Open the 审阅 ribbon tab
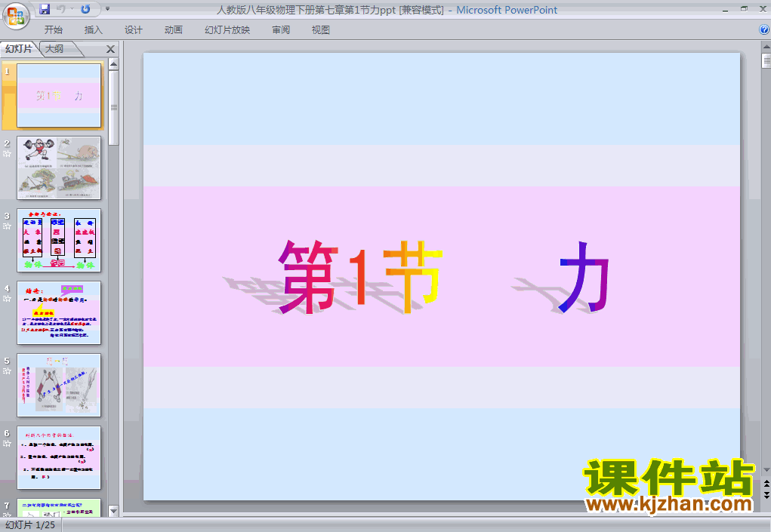This screenshot has height=532, width=771. tap(281, 30)
